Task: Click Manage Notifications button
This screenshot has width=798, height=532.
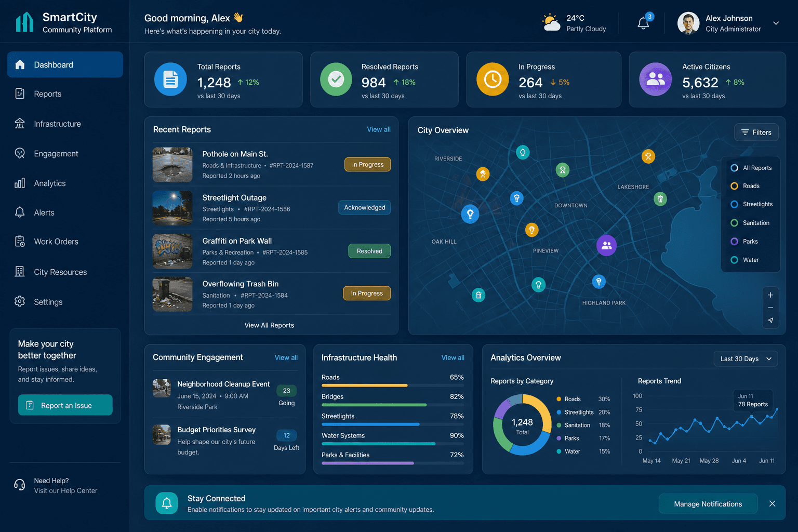Action: pyautogui.click(x=708, y=504)
